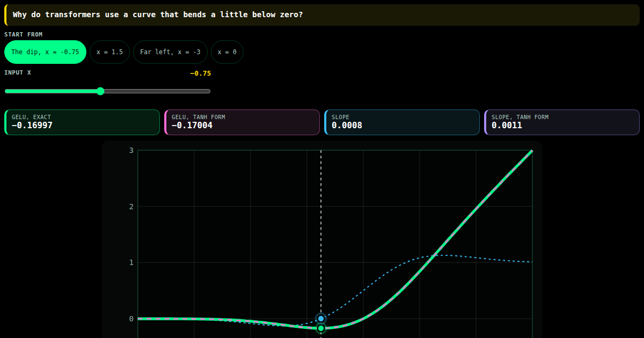Click the yellow -0.75 input value

click(x=201, y=74)
